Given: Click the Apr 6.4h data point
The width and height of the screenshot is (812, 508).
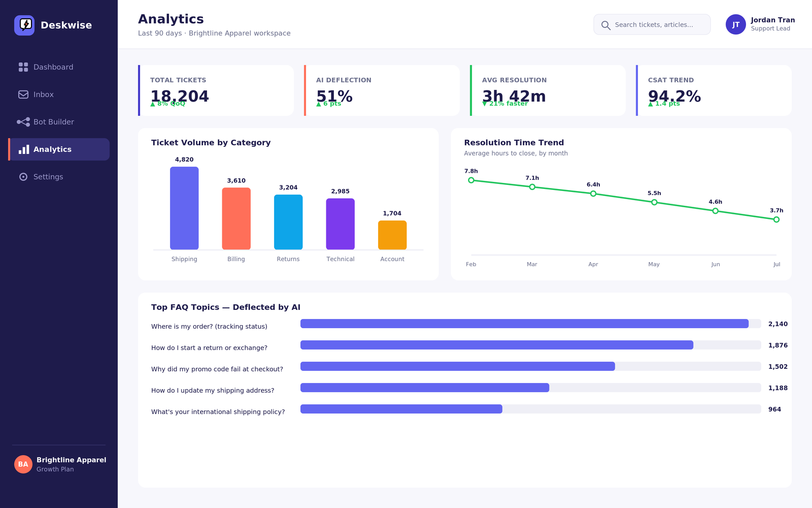Looking at the screenshot, I should pyautogui.click(x=593, y=194).
